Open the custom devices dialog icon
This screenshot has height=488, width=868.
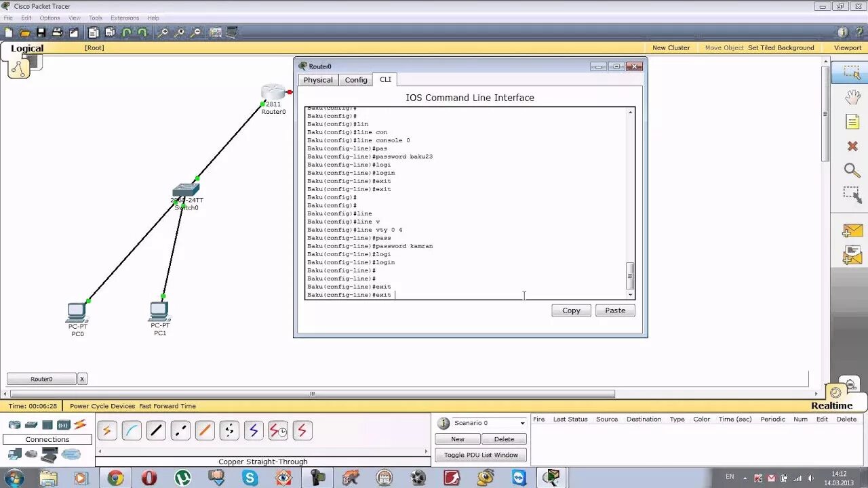point(232,32)
